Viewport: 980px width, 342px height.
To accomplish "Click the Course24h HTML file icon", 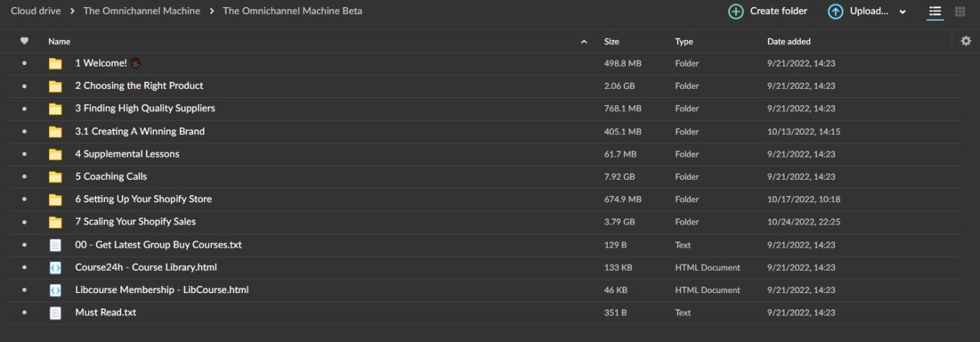I will click(55, 268).
